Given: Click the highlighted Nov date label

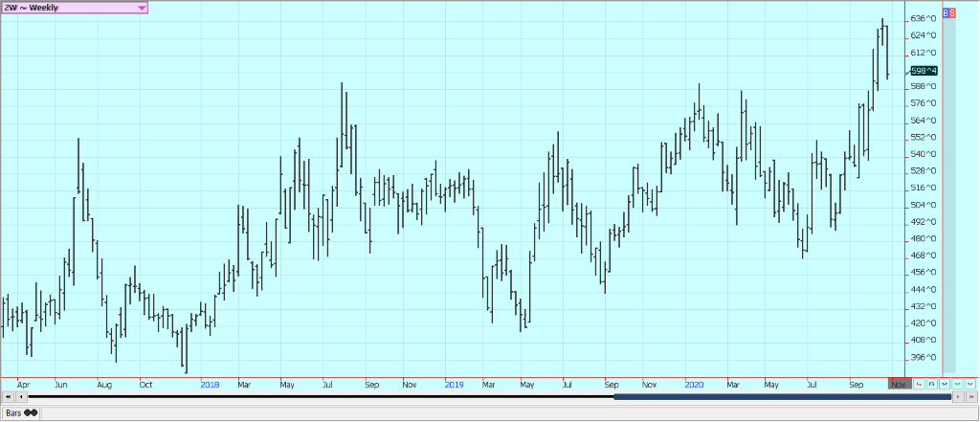Looking at the screenshot, I should [x=899, y=385].
